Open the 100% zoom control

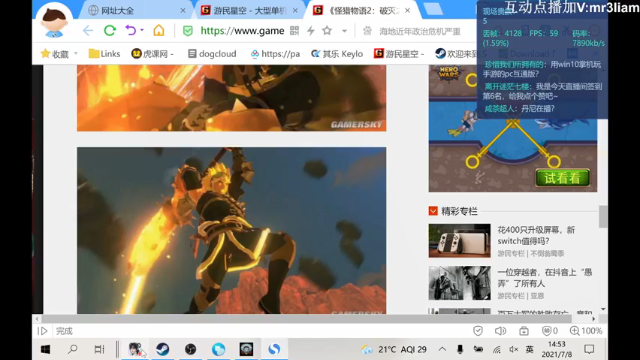click(586, 331)
